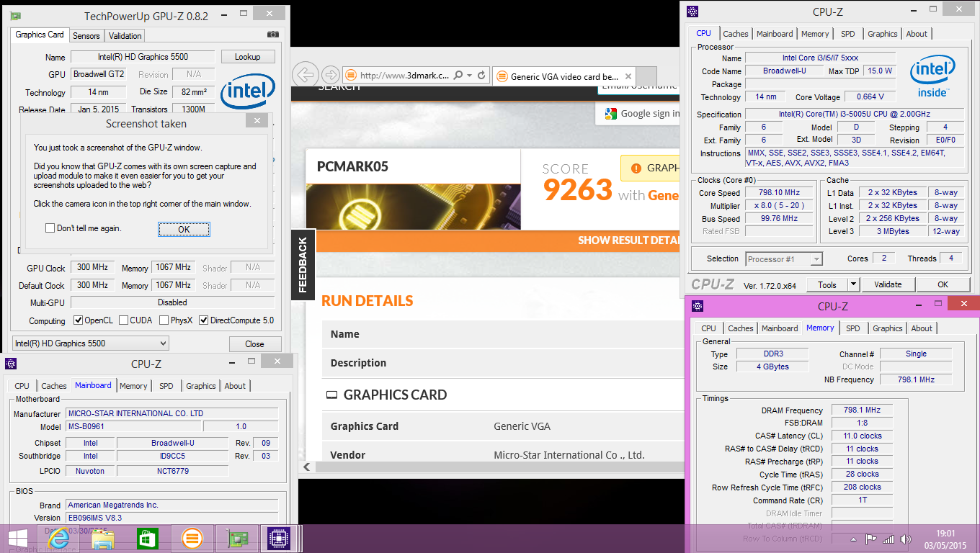Switch to Sensors tab in GPU-Z
This screenshot has width=980, height=553.
[x=86, y=35]
